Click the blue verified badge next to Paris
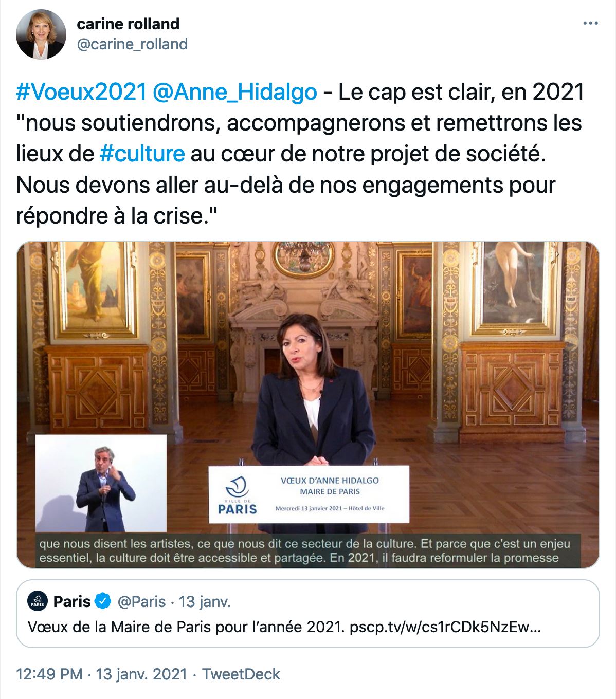The height and width of the screenshot is (699, 616). click(103, 601)
